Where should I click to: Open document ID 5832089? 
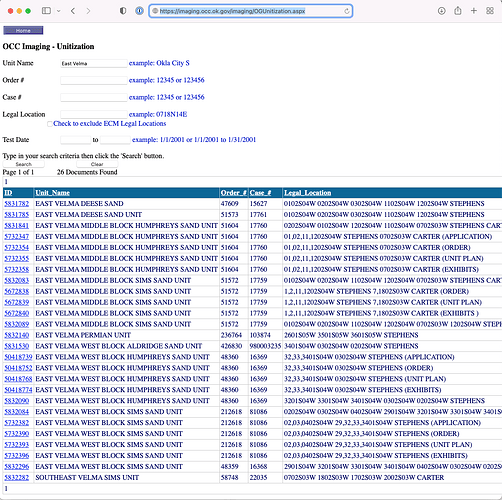[x=17, y=324]
